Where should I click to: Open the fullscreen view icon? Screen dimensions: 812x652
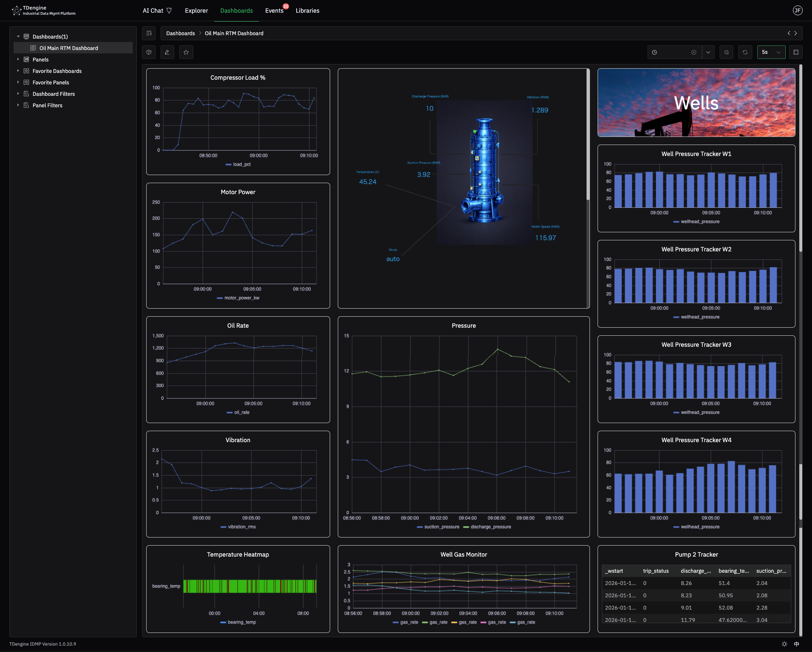[x=795, y=52]
